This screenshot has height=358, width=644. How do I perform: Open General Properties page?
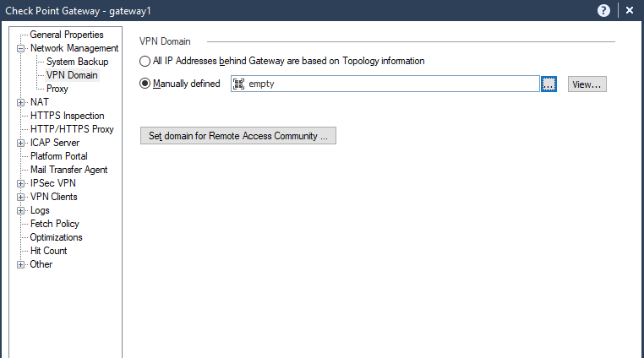click(x=67, y=35)
